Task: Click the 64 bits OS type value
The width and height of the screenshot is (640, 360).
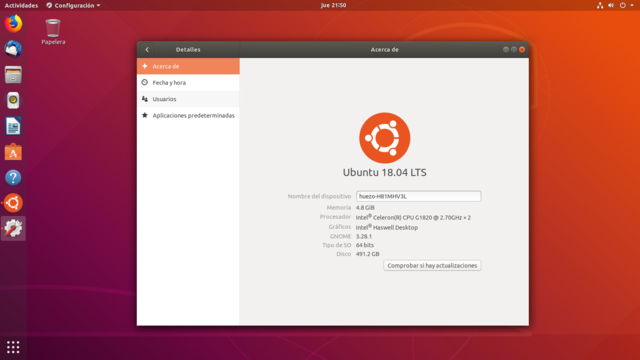Action: [x=364, y=245]
